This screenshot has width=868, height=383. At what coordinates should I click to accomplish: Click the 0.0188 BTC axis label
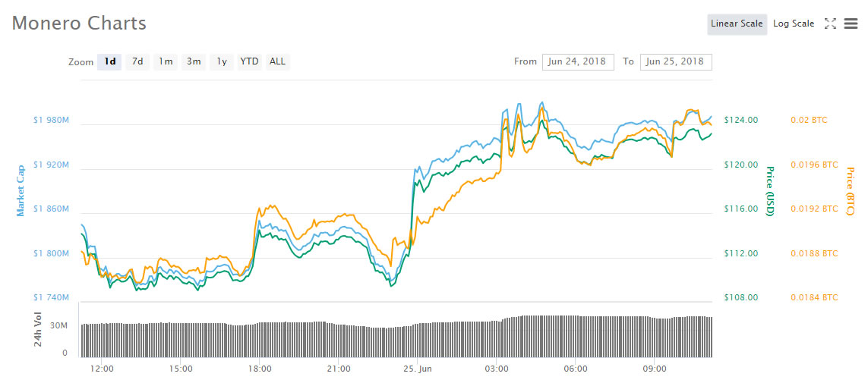click(813, 253)
